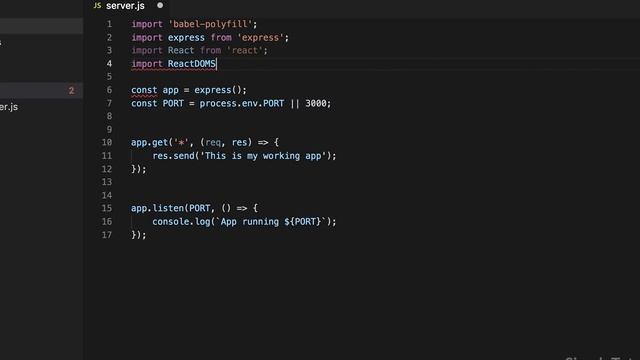Click 'process.env.PORT' on line 7
Screen dimensions: 640x360
point(242,103)
